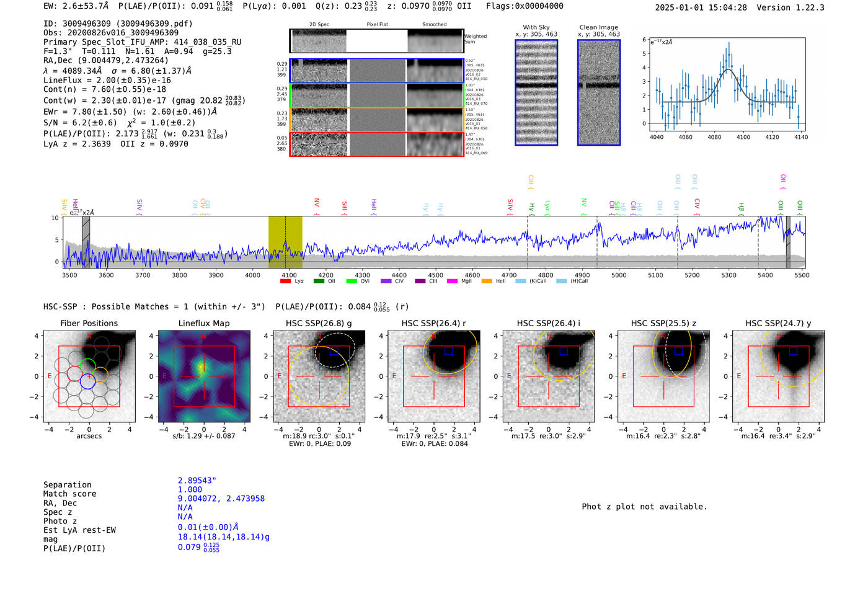Screen dimensions: 868x591
Task: Click the 'Smoothed' column header
Action: (435, 25)
